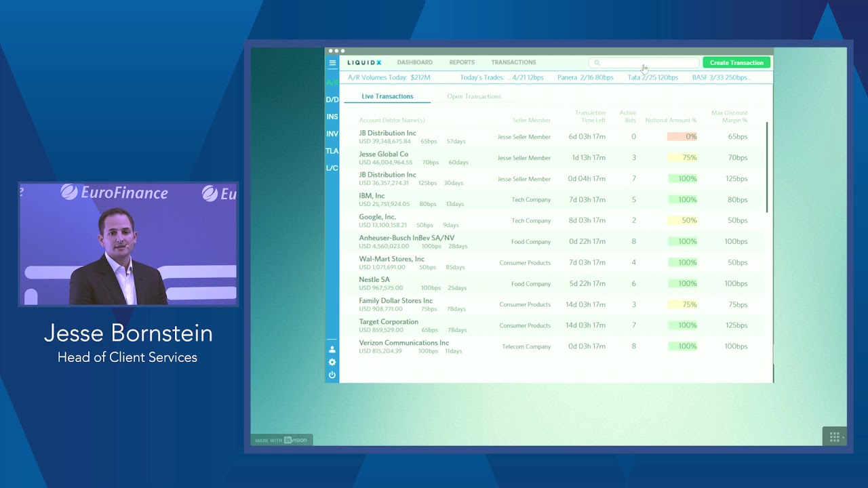Click the Seller Member column header
Image resolution: width=868 pixels, height=488 pixels.
(532, 120)
